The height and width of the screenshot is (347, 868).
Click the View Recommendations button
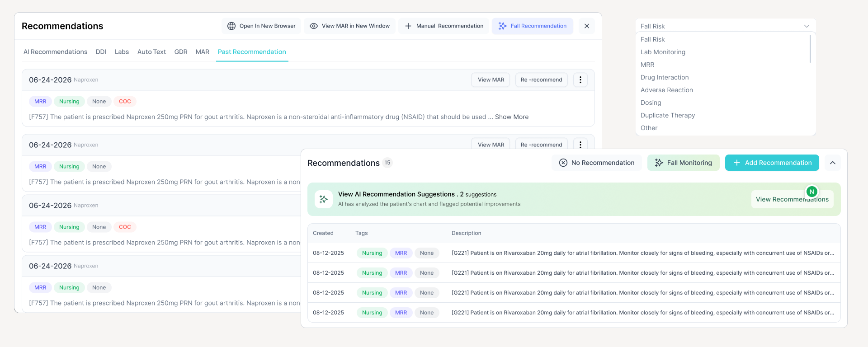click(x=792, y=199)
